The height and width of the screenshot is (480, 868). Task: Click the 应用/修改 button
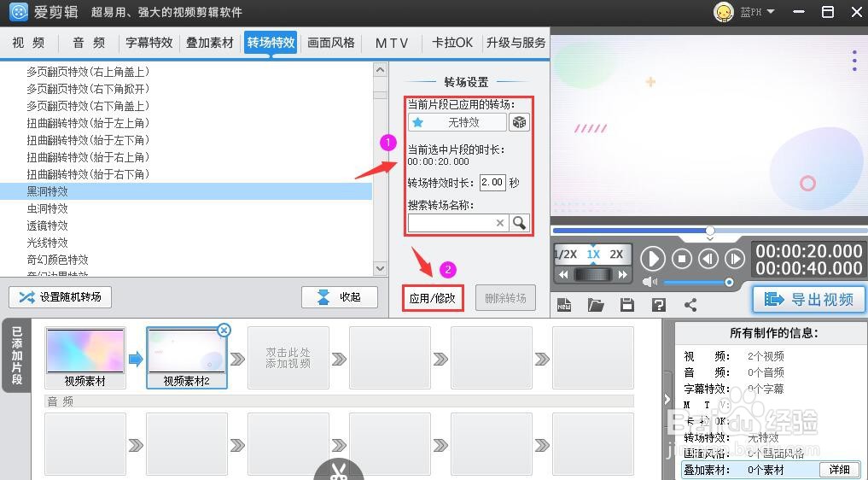433,298
